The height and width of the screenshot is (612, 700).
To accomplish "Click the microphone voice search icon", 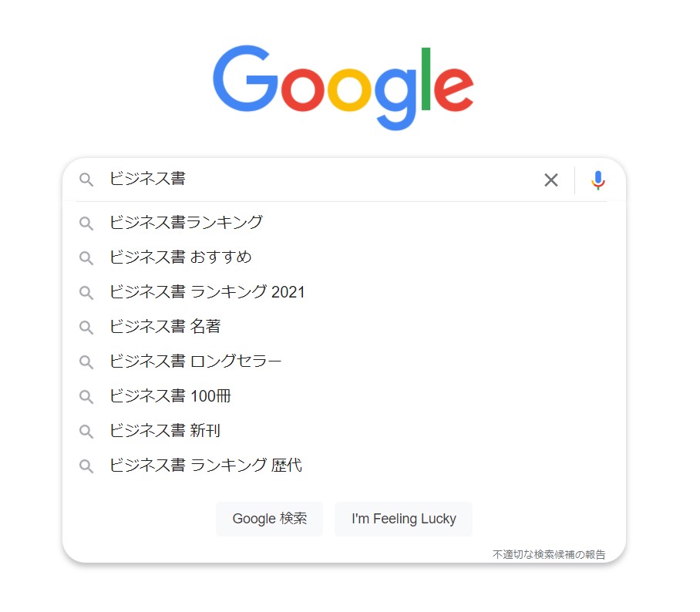I will (597, 180).
